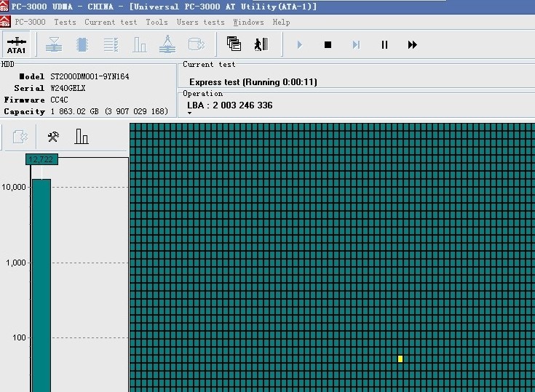Viewport: 535px width, 392px height.
Task: Click the grayed-out chip firmware icon
Action: tap(82, 44)
